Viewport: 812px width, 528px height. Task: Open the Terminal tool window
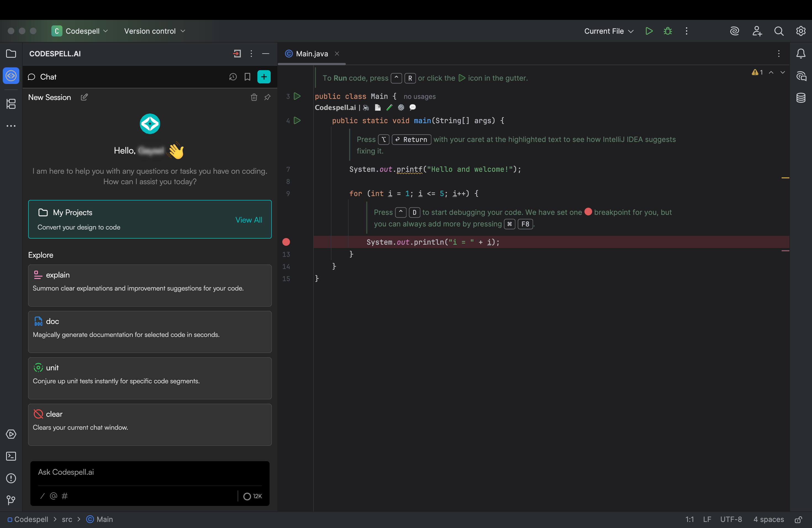11,456
